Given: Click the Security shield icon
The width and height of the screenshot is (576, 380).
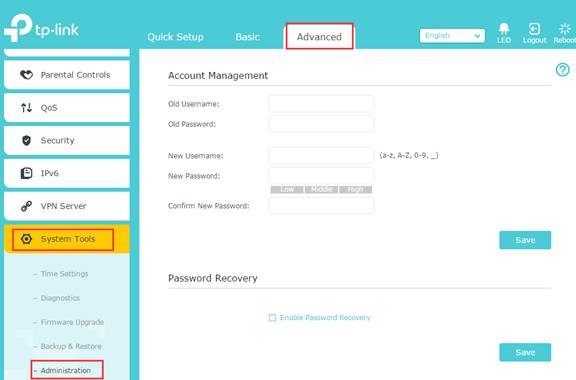Looking at the screenshot, I should point(26,140).
